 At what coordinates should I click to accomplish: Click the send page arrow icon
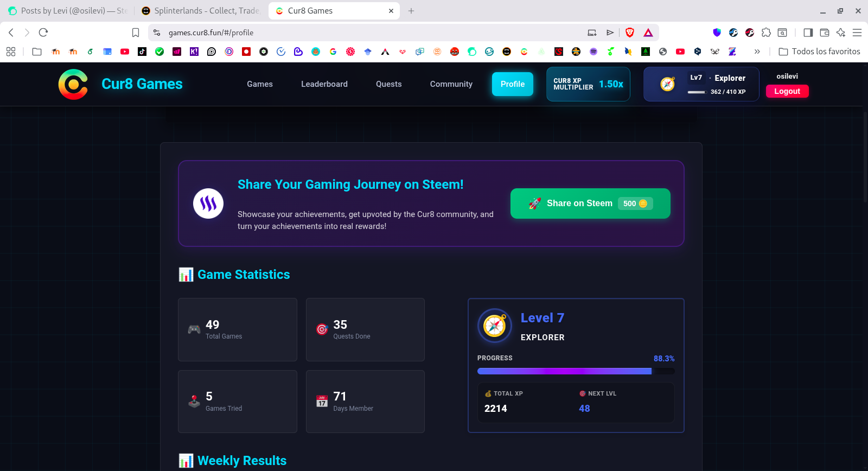(610, 33)
